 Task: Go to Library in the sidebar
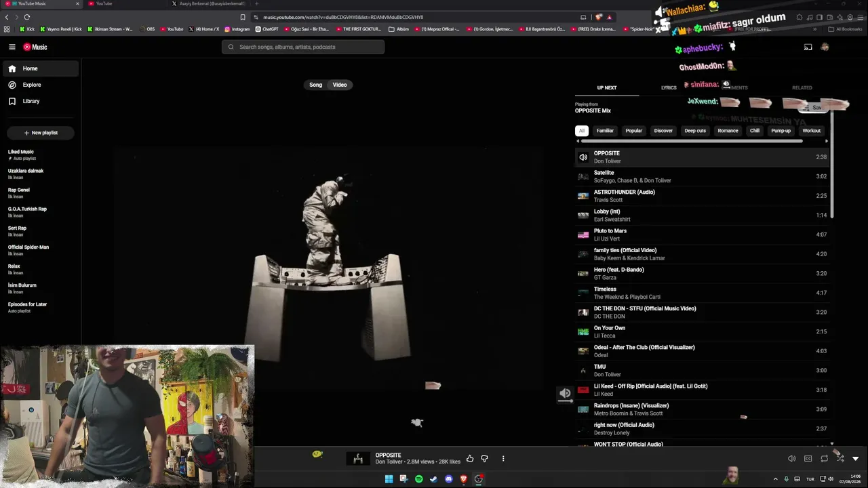[41, 101]
